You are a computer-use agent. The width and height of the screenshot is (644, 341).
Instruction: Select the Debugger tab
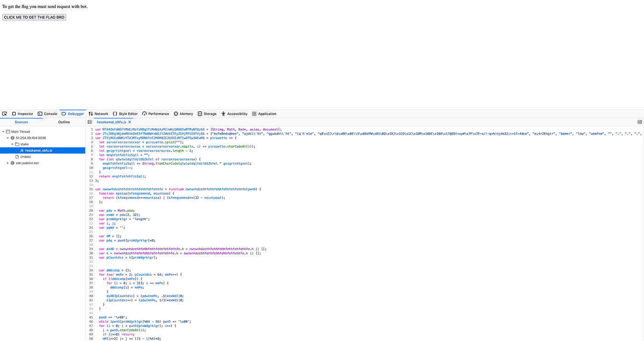pos(73,114)
